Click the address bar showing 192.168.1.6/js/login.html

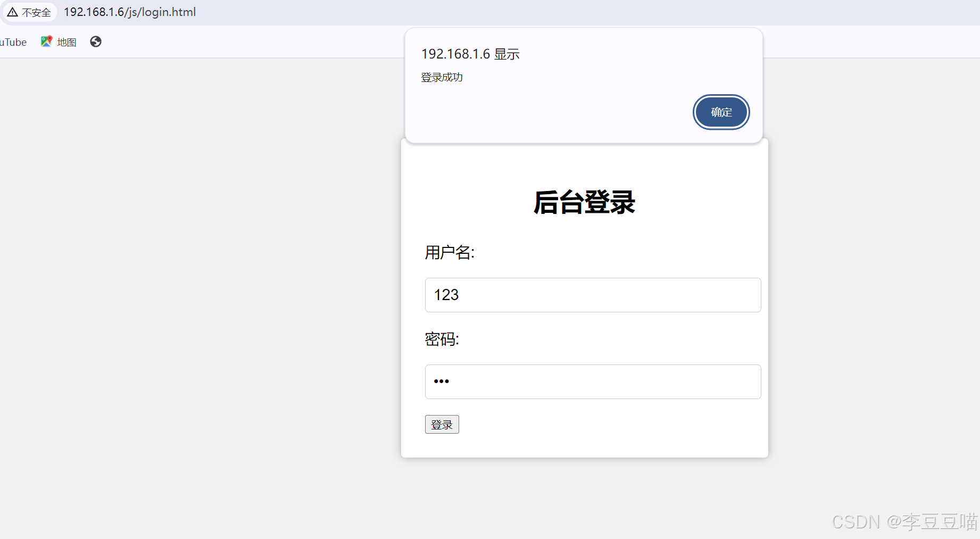coord(129,12)
